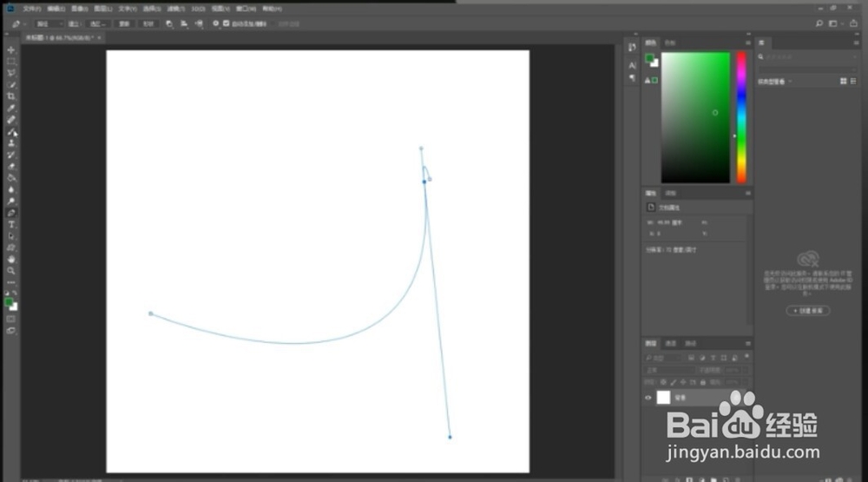Select the Dodge tool
The image size is (868, 482).
(x=11, y=201)
